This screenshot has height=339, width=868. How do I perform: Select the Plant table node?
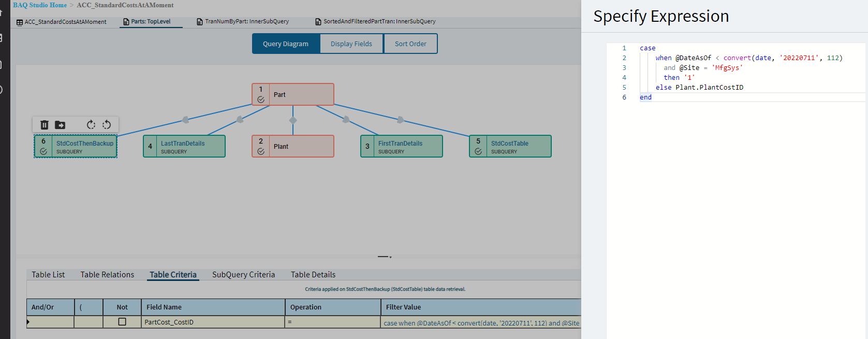[293, 146]
